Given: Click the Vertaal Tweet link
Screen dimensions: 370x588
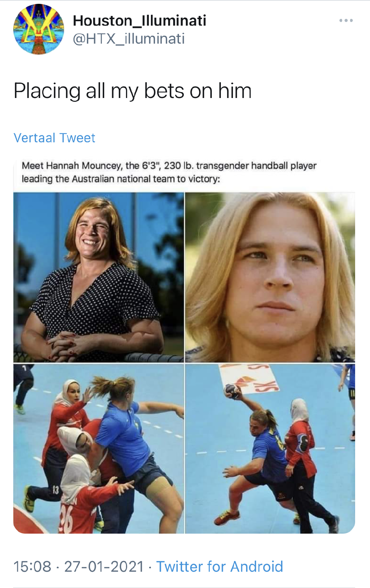Looking at the screenshot, I should click(54, 138).
